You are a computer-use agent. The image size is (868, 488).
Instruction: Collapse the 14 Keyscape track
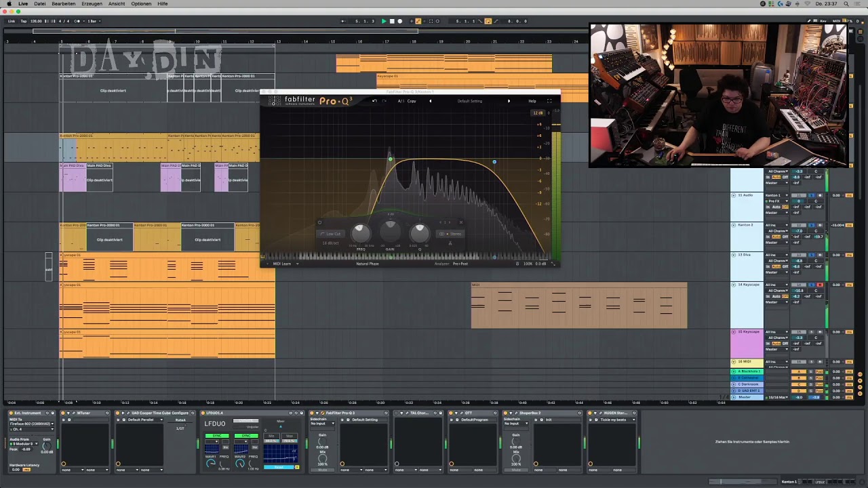(734, 285)
